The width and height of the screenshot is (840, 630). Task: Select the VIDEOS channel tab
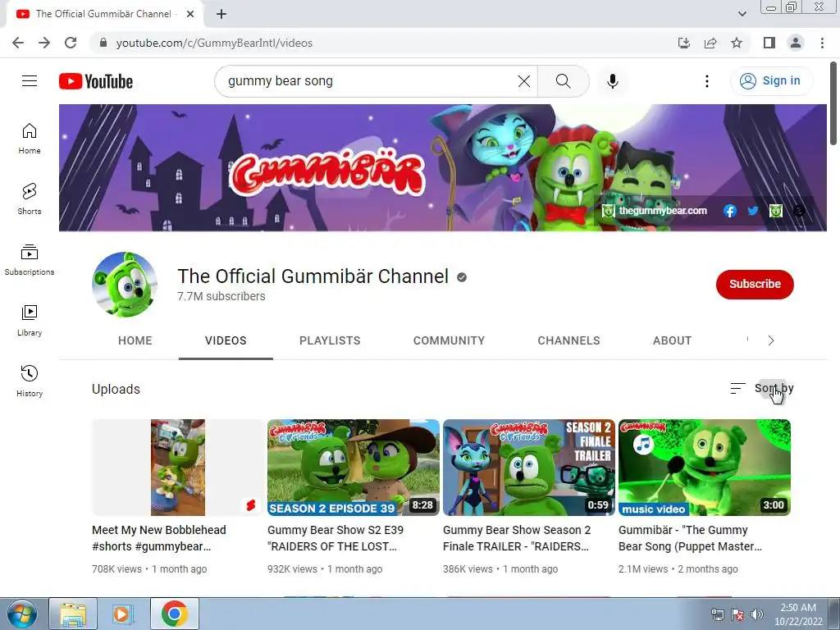click(226, 340)
